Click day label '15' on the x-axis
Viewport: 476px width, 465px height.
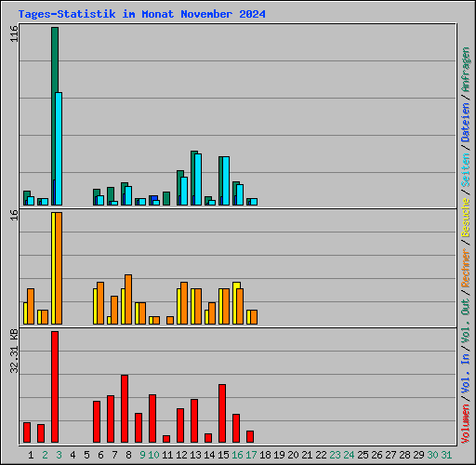point(223,455)
